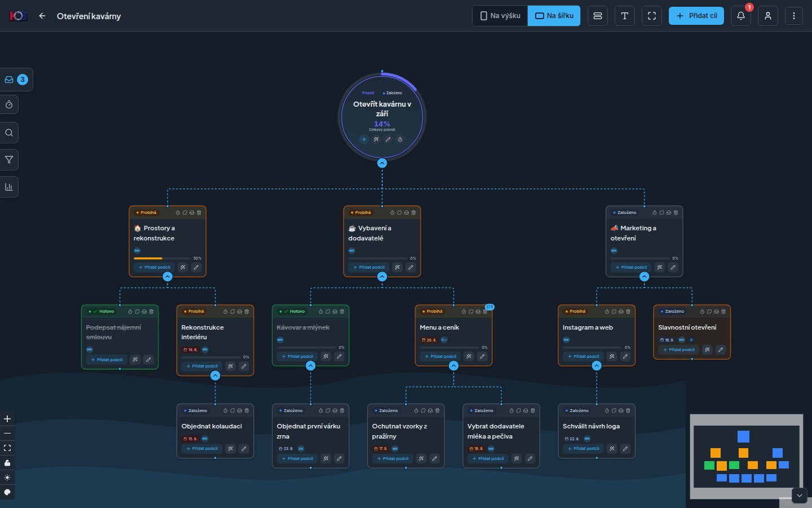
Task: Collapse Marketing a otevření subgoals
Action: point(645,277)
